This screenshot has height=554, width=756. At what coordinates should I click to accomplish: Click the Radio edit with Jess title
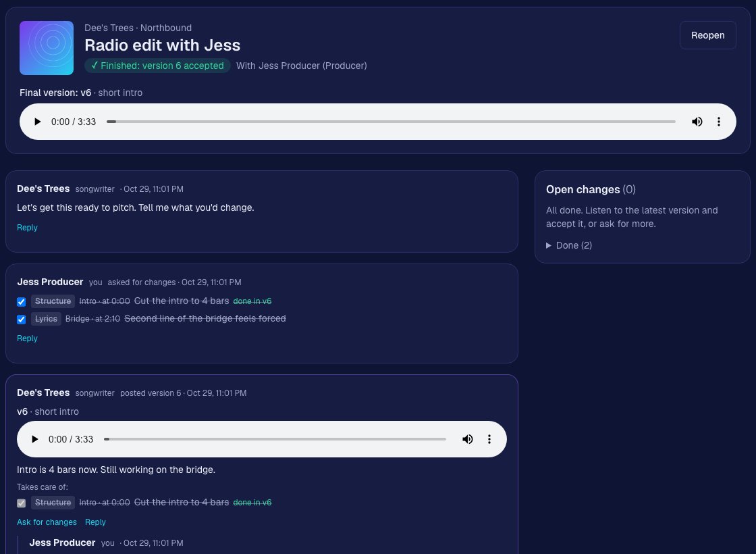163,45
